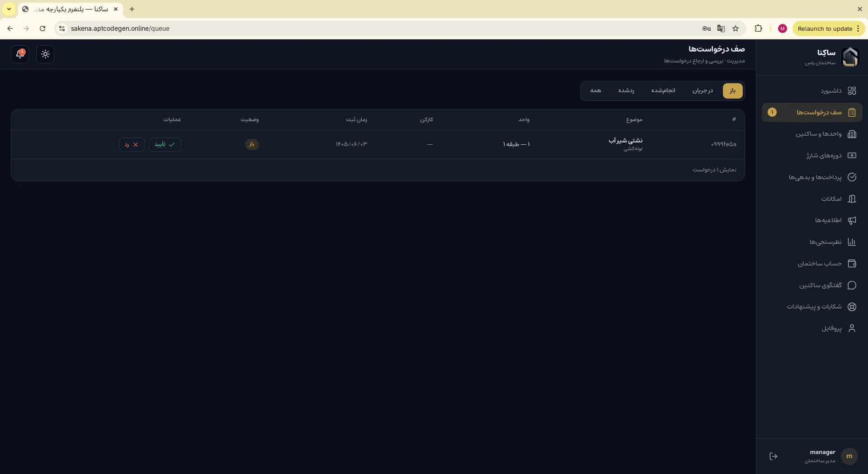This screenshot has width=868, height=474.
Task: Reload the page
Action: [42, 28]
